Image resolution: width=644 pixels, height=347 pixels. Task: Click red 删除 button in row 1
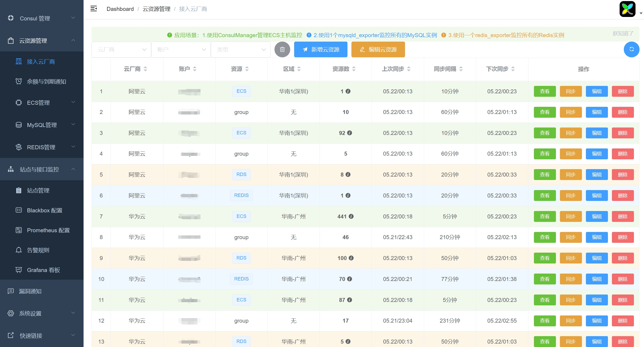(x=623, y=91)
